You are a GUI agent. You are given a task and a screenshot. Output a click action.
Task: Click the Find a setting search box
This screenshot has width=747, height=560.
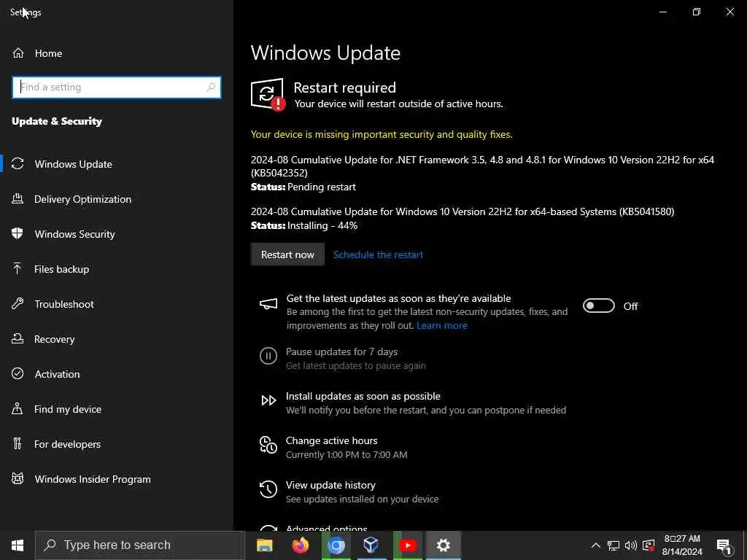(x=117, y=87)
